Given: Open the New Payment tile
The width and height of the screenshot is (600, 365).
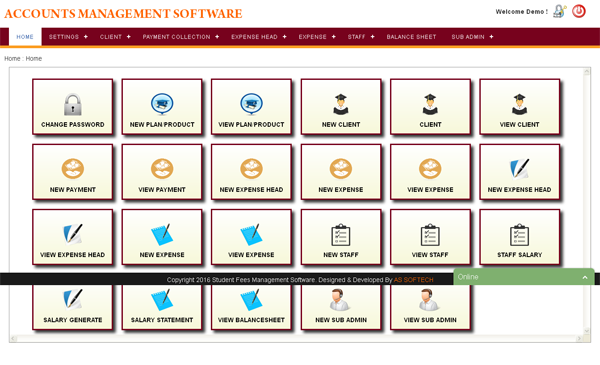Looking at the screenshot, I should tap(73, 172).
